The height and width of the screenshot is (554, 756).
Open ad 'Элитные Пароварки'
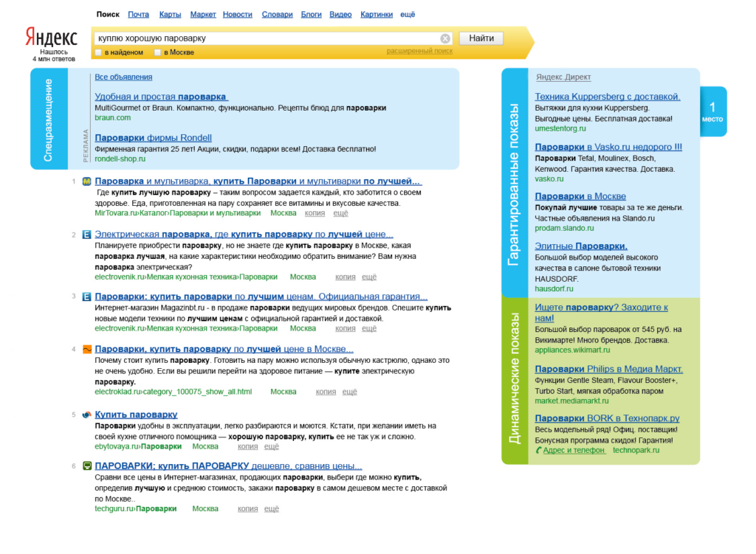click(x=581, y=246)
